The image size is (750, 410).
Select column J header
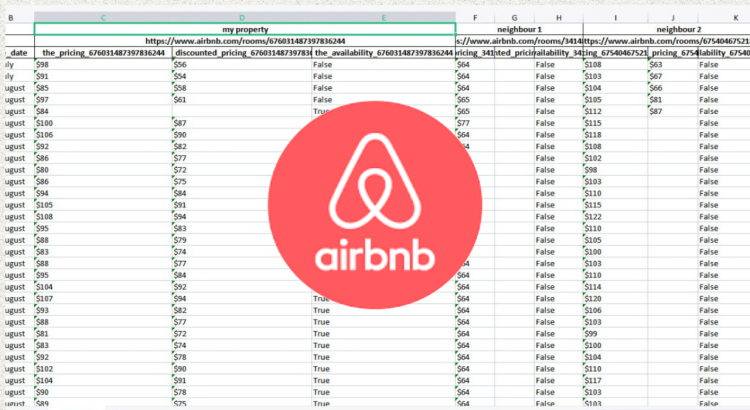point(673,18)
